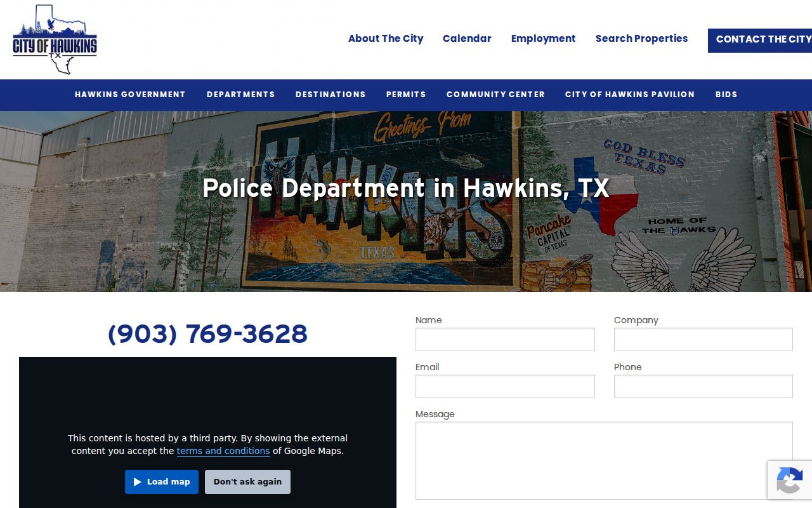Select City of Hawkins Pavilion menu item
812x508 pixels.
click(630, 95)
